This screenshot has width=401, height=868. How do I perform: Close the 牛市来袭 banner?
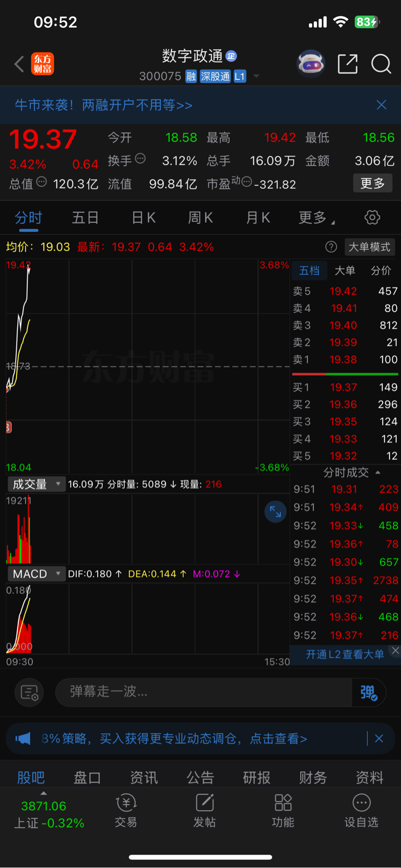pyautogui.click(x=382, y=105)
